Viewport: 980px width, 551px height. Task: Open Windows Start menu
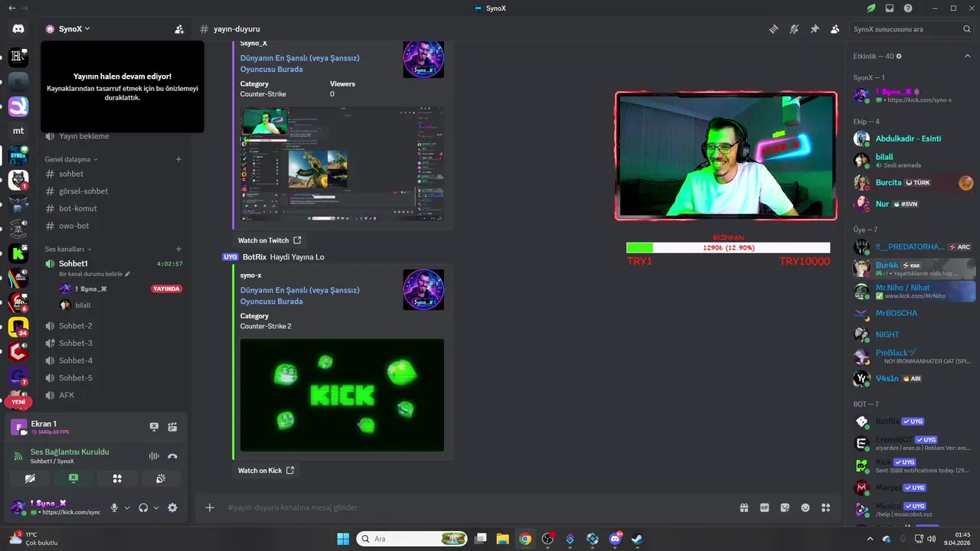coord(342,539)
